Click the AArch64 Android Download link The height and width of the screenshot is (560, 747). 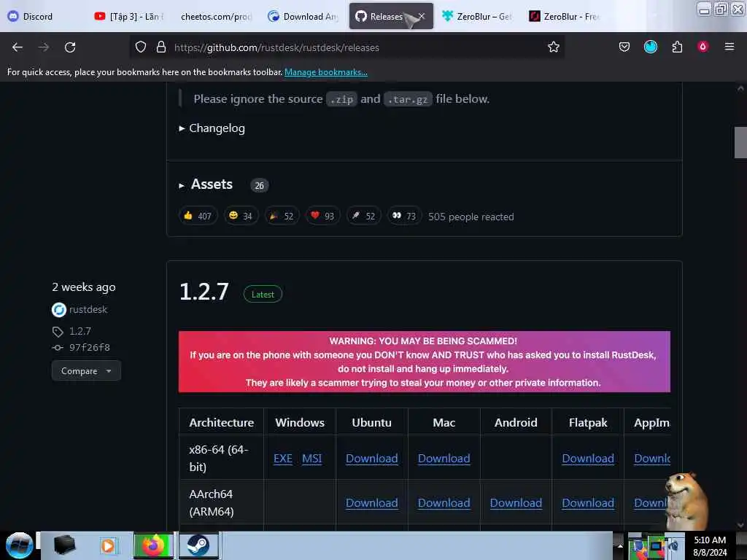[x=516, y=503]
